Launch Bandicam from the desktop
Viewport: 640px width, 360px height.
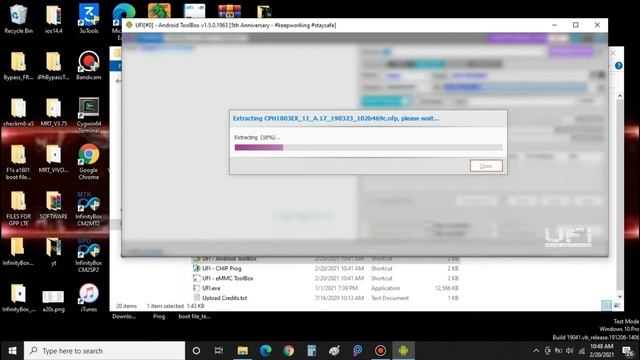pos(89,65)
